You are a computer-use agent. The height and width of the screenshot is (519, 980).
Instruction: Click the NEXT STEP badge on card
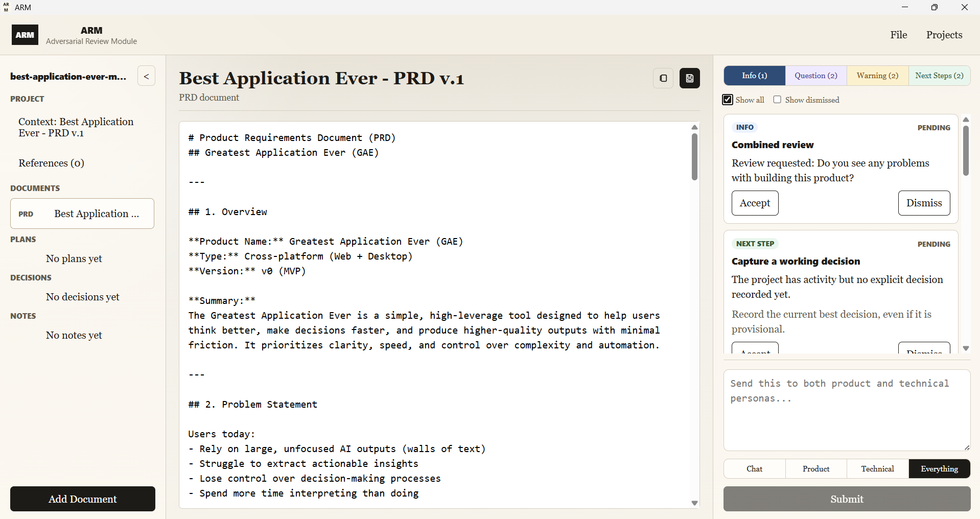(x=755, y=244)
